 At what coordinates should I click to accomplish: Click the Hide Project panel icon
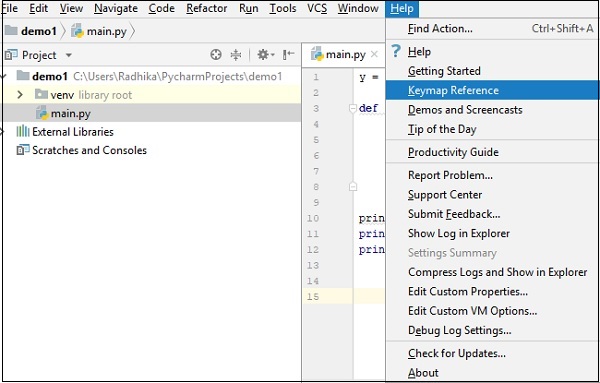(289, 55)
